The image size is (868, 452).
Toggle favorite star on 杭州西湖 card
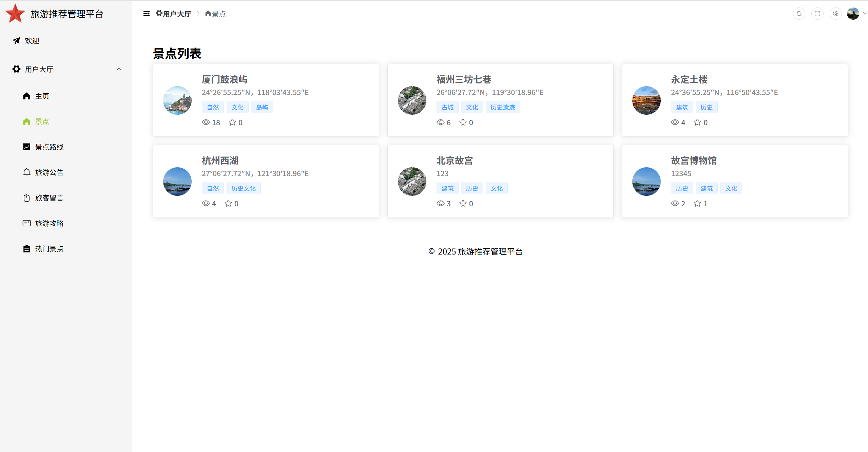pos(228,203)
